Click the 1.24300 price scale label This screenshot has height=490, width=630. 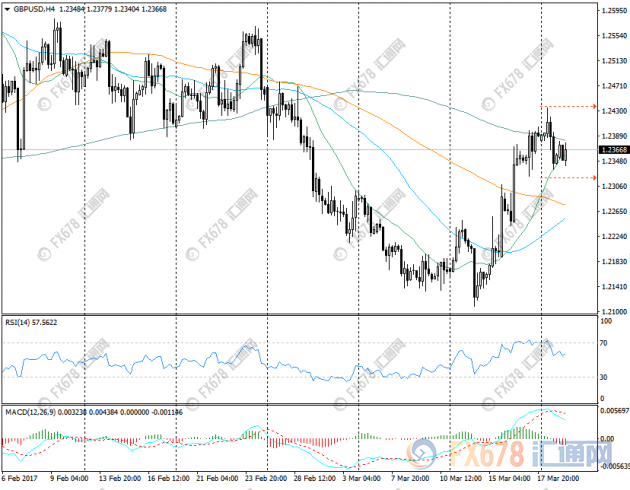tap(612, 111)
